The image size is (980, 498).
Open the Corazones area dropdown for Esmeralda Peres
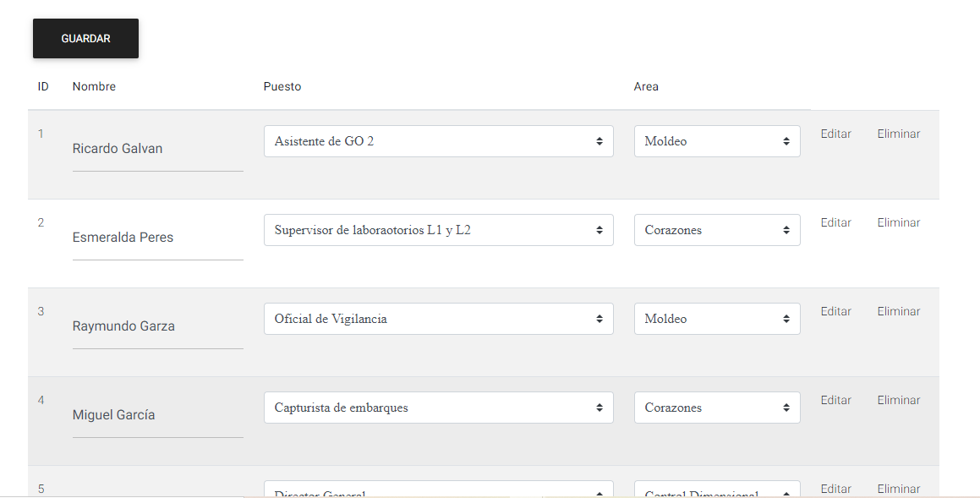tap(716, 230)
